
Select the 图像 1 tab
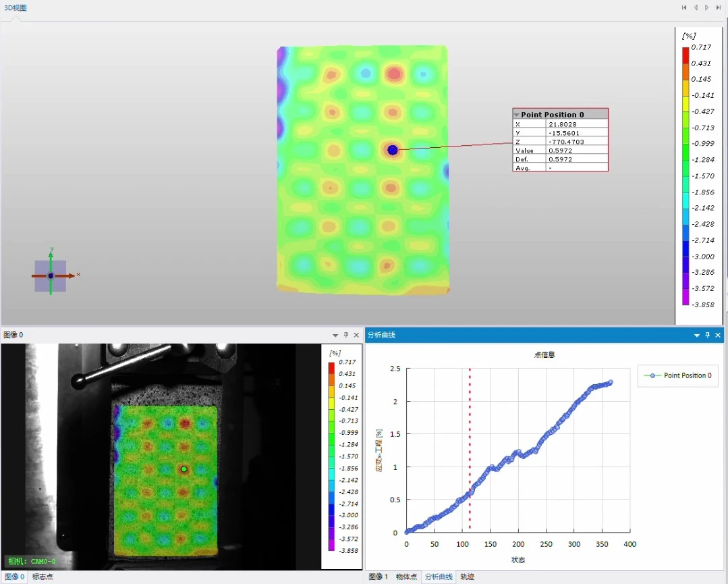click(x=379, y=577)
